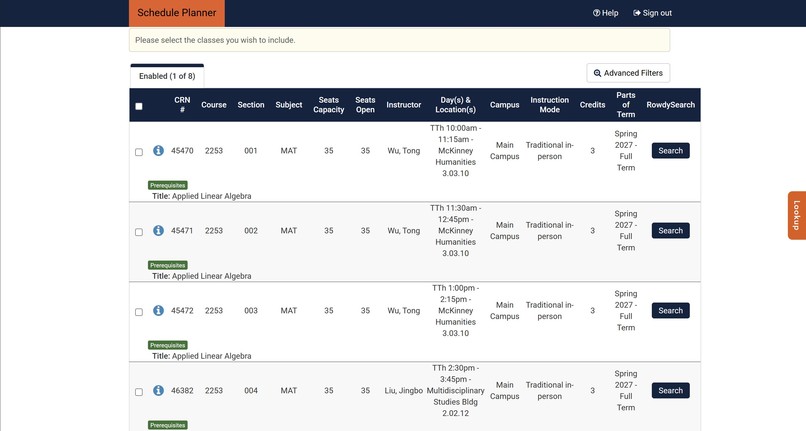Click the Campus column header

tap(504, 104)
